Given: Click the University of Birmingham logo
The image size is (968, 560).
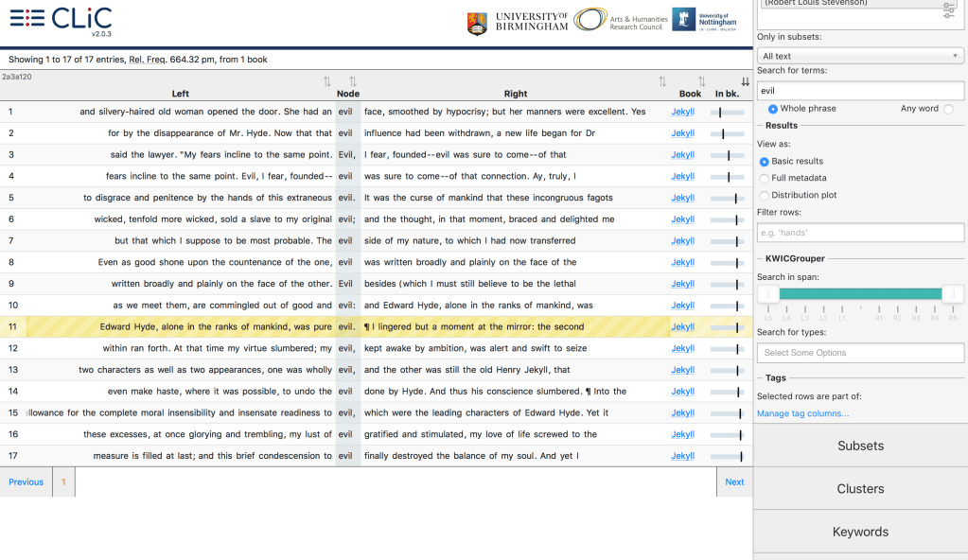Looking at the screenshot, I should [x=518, y=22].
